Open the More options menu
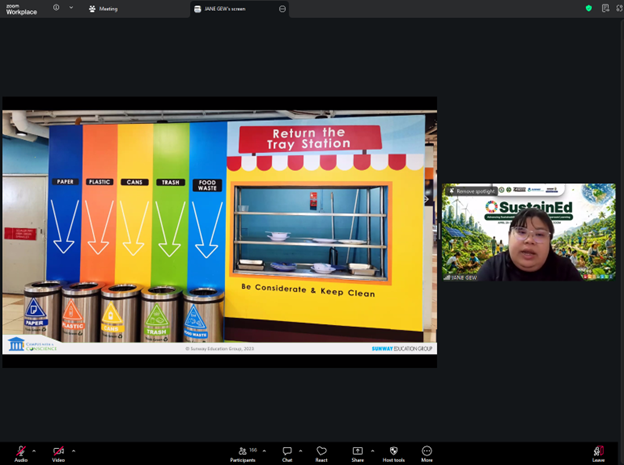Image resolution: width=624 pixels, height=465 pixels. 427,452
